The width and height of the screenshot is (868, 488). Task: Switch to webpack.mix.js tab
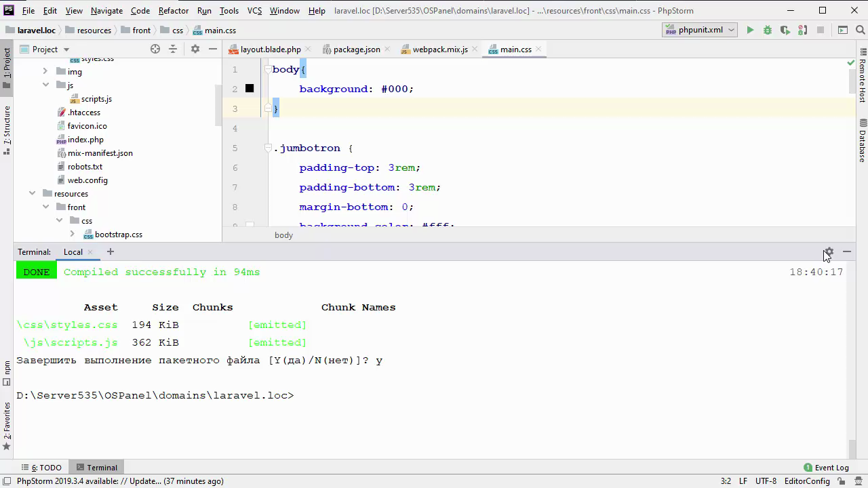point(440,49)
